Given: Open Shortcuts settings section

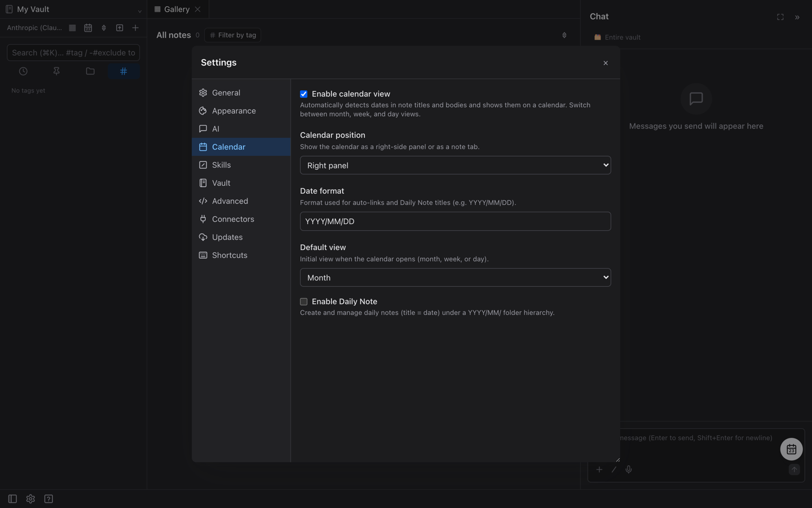Looking at the screenshot, I should tap(241, 255).
